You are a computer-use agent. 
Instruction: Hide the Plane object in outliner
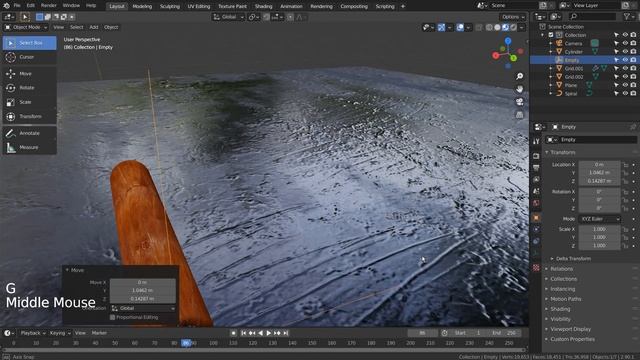(625, 85)
